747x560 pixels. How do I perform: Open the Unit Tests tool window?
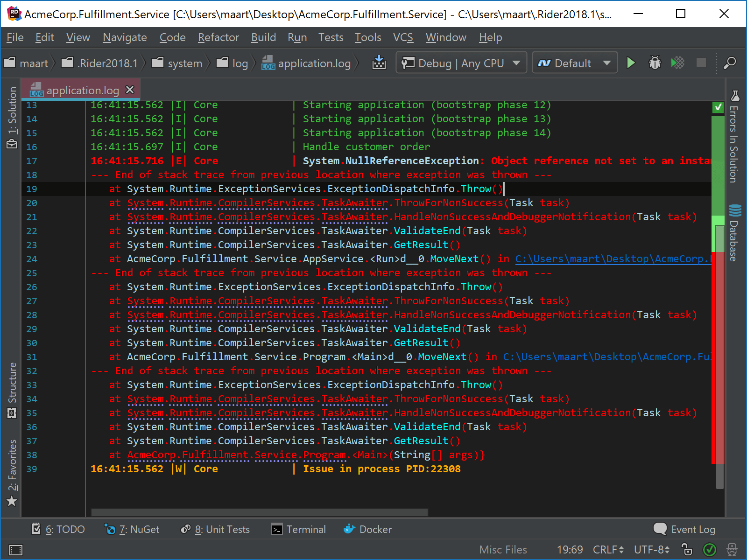pyautogui.click(x=215, y=529)
